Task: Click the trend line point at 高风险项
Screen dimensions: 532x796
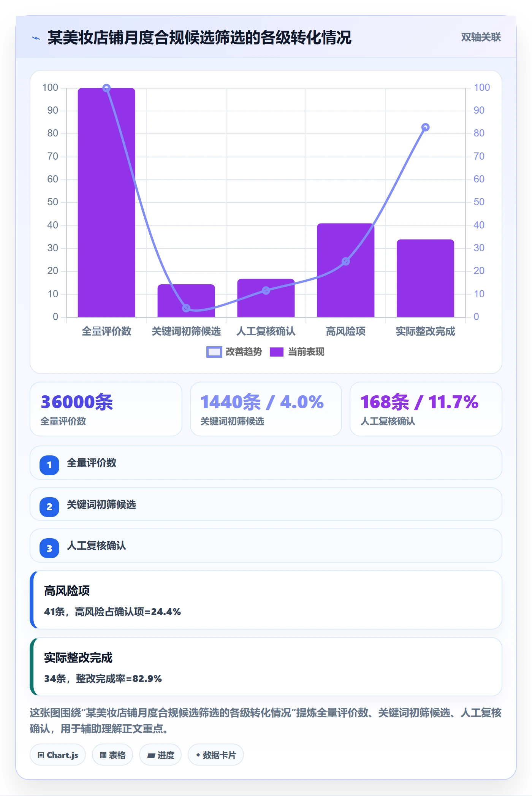Action: click(x=346, y=261)
